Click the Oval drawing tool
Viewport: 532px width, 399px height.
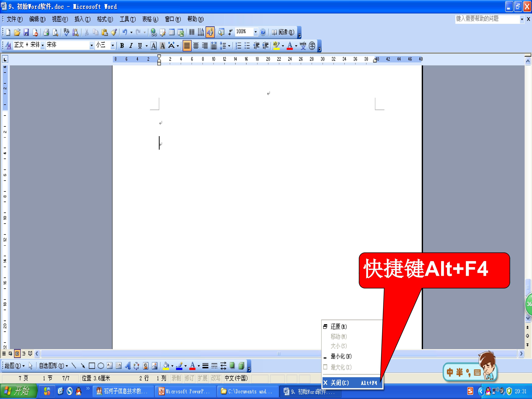pos(101,366)
